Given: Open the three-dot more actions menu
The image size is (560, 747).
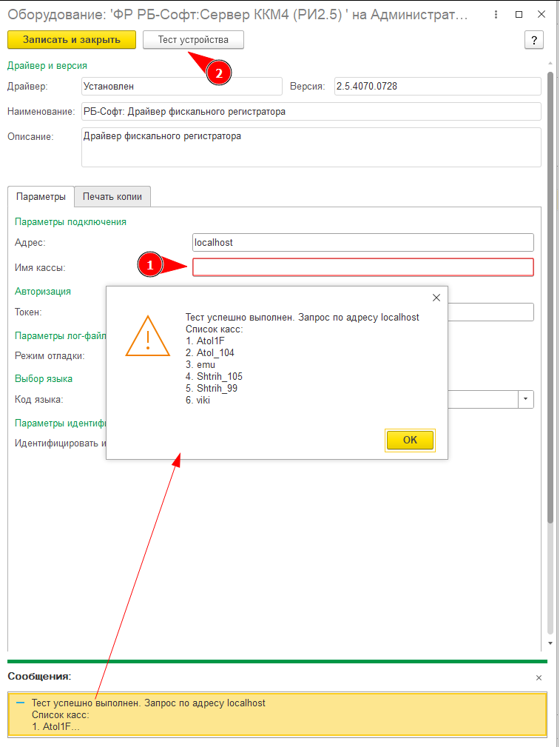Looking at the screenshot, I should [496, 15].
